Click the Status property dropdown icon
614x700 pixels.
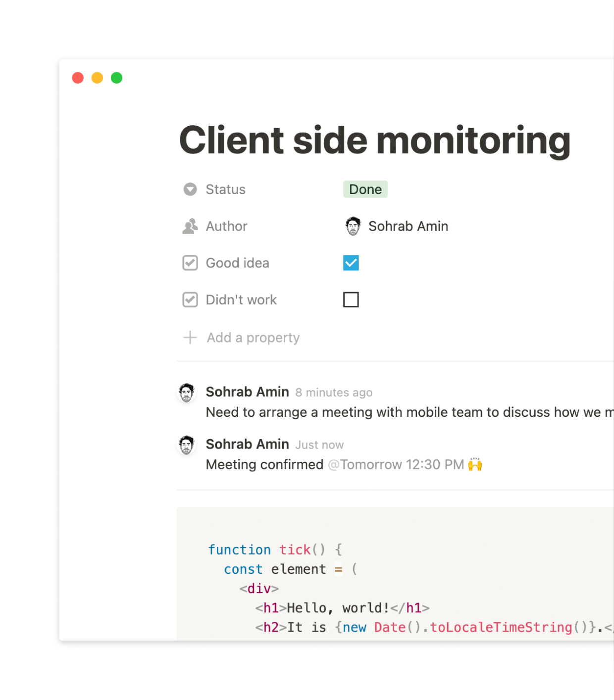190,190
